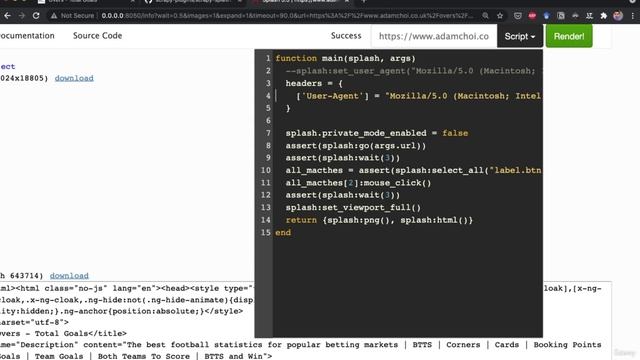Click line number 15 in editor gutter
The image size is (640, 360).
pos(265,233)
